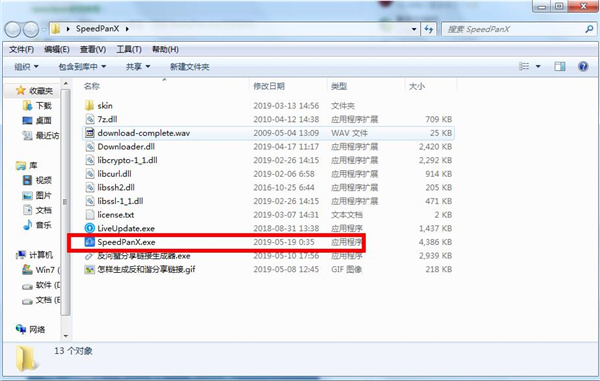
Task: Sort by 名称 column header
Action: 92,86
